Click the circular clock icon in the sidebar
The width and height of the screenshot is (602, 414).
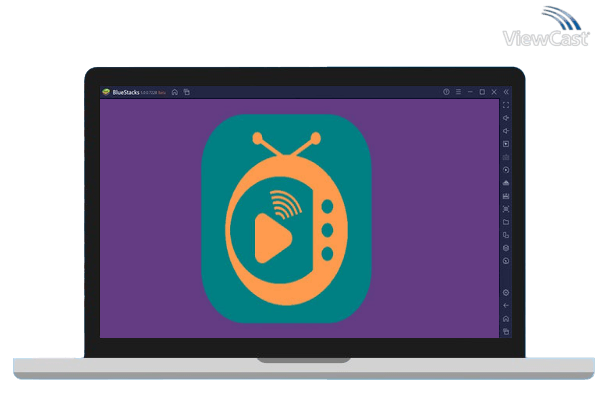(506, 261)
